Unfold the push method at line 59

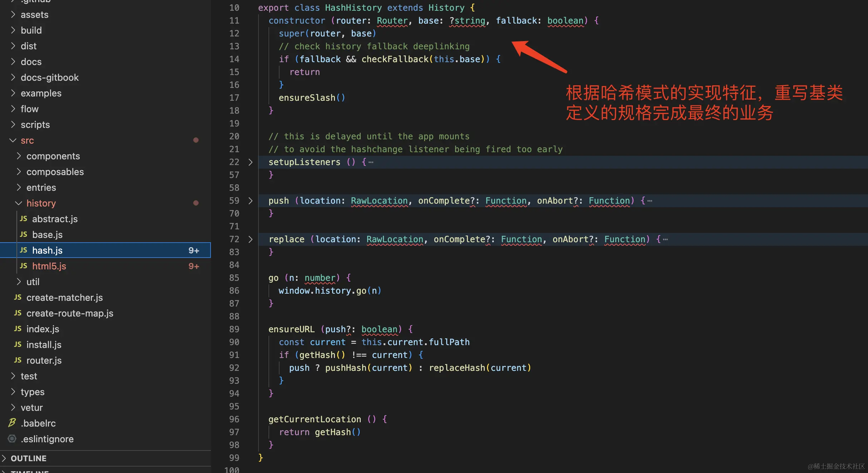(x=250, y=201)
